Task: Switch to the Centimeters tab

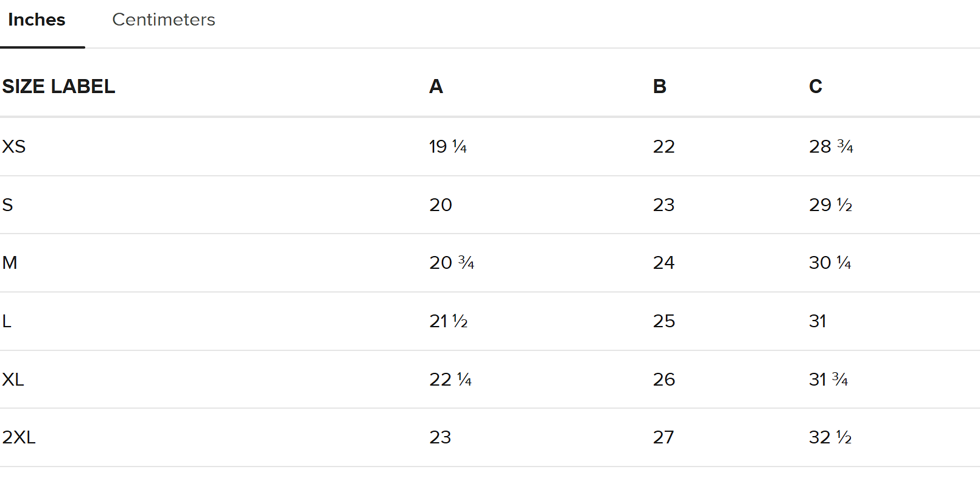Action: [163, 19]
